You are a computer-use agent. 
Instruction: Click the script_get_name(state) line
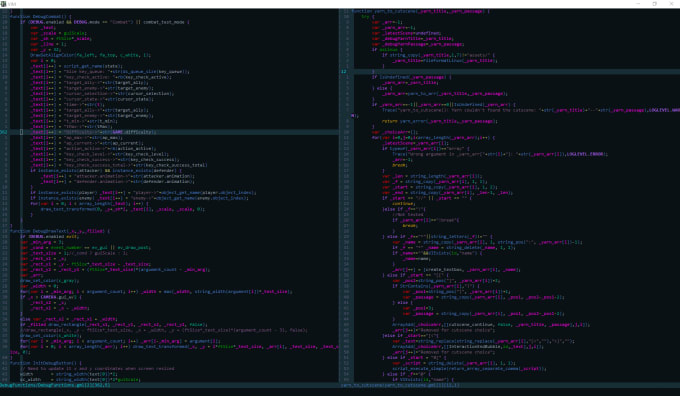(x=76, y=66)
